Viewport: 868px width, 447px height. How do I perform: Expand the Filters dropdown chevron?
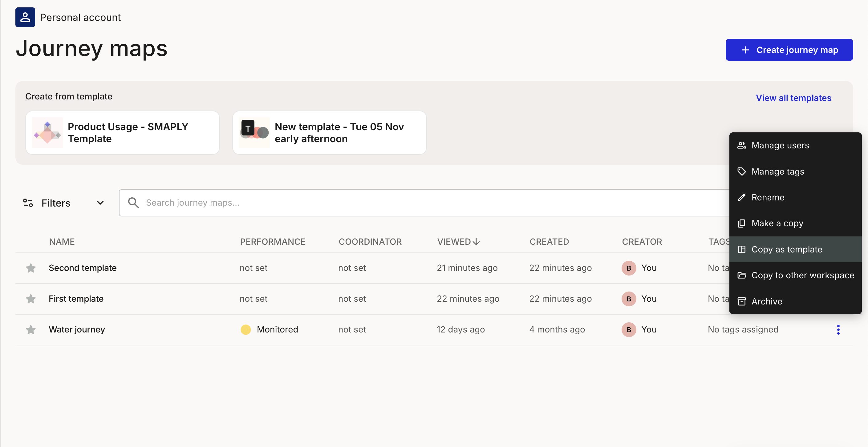click(x=100, y=203)
